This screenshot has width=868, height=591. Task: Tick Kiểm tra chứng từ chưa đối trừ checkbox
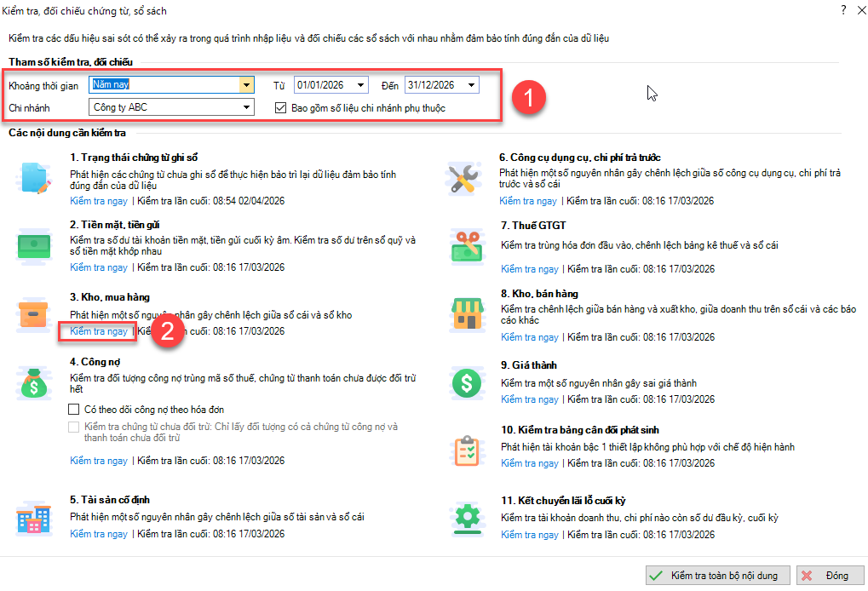pyautogui.click(x=73, y=427)
